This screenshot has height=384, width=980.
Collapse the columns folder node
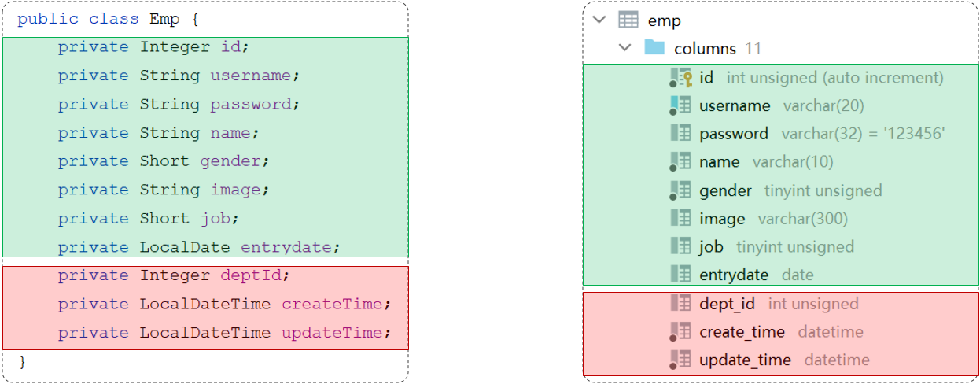coord(625,48)
